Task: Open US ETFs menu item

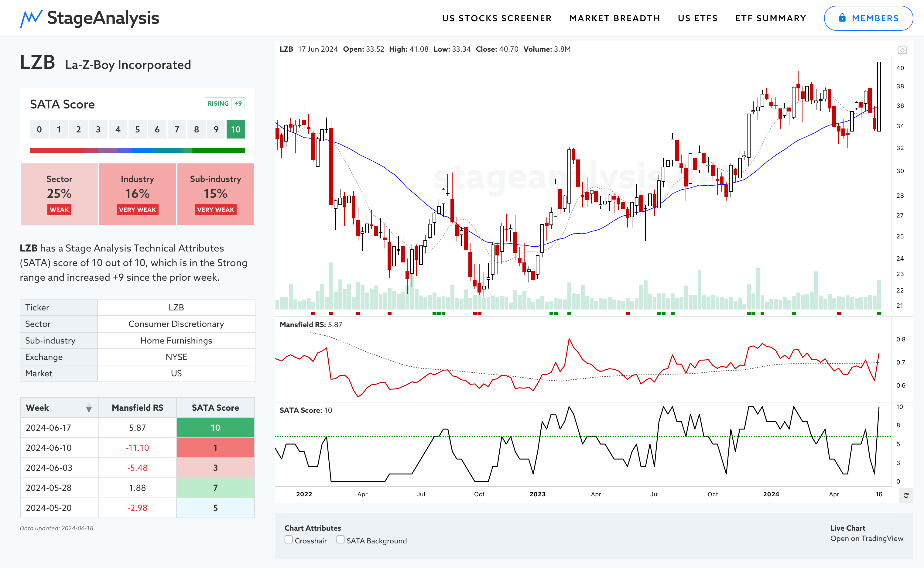Action: 697,19
